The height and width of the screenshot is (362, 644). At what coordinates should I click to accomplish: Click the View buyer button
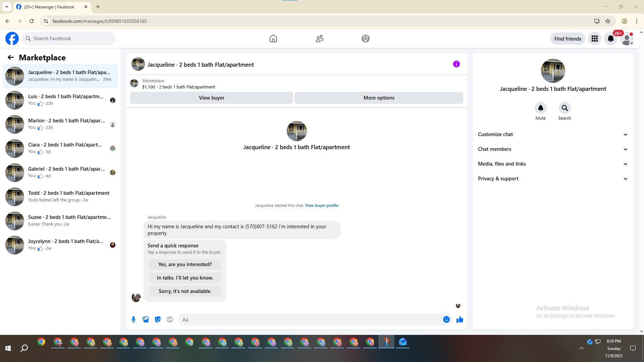pos(212,98)
